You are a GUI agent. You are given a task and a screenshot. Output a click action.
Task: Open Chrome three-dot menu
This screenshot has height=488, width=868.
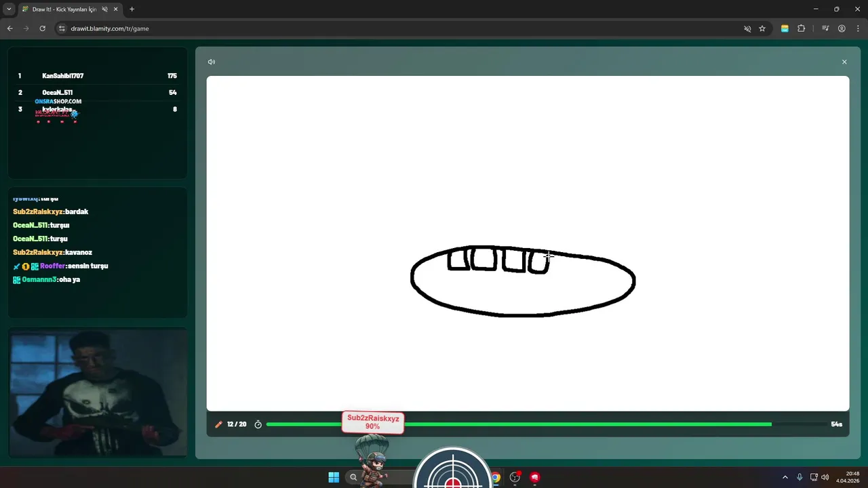coord(857,28)
